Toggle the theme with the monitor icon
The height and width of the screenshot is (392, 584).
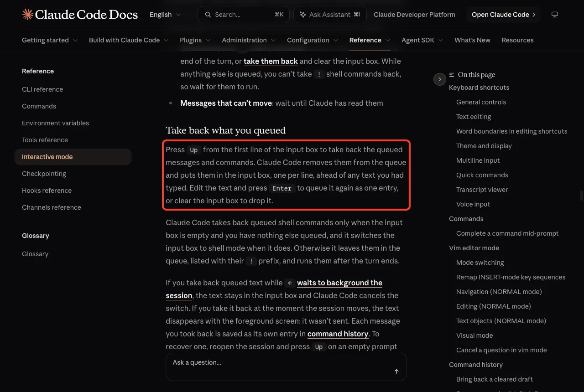pyautogui.click(x=555, y=15)
